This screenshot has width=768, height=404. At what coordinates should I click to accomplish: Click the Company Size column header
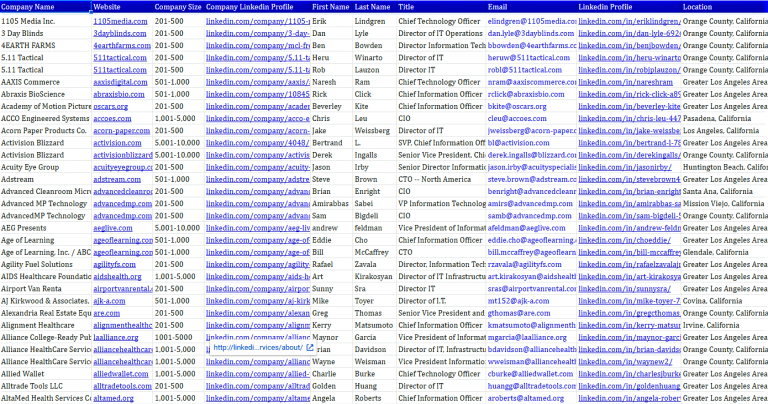[179, 7]
